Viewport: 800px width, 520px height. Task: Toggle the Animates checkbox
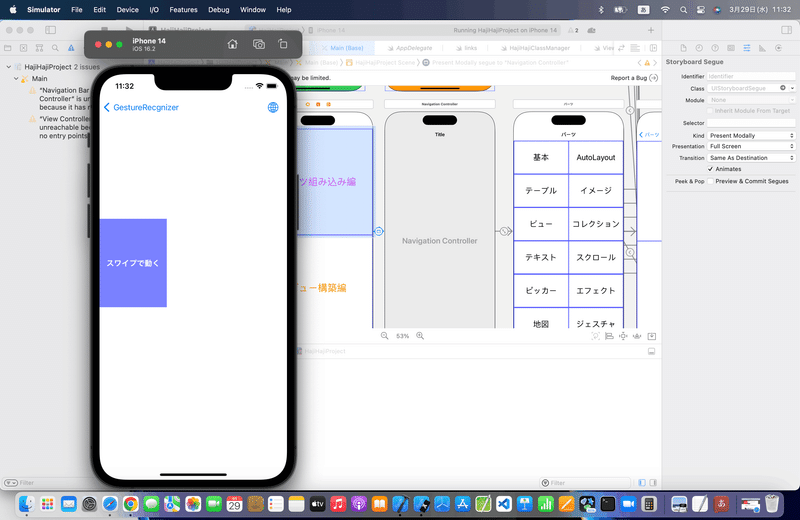[710, 169]
